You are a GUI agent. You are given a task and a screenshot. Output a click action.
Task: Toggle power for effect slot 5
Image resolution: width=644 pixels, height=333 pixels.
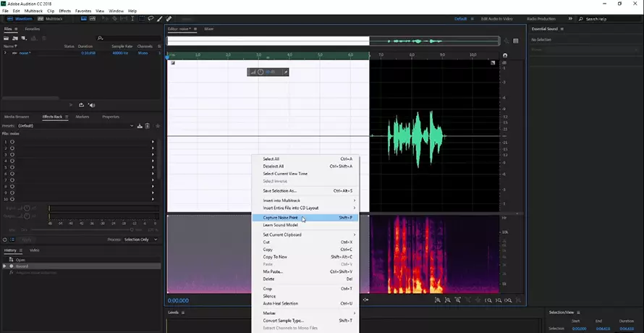[12, 169]
